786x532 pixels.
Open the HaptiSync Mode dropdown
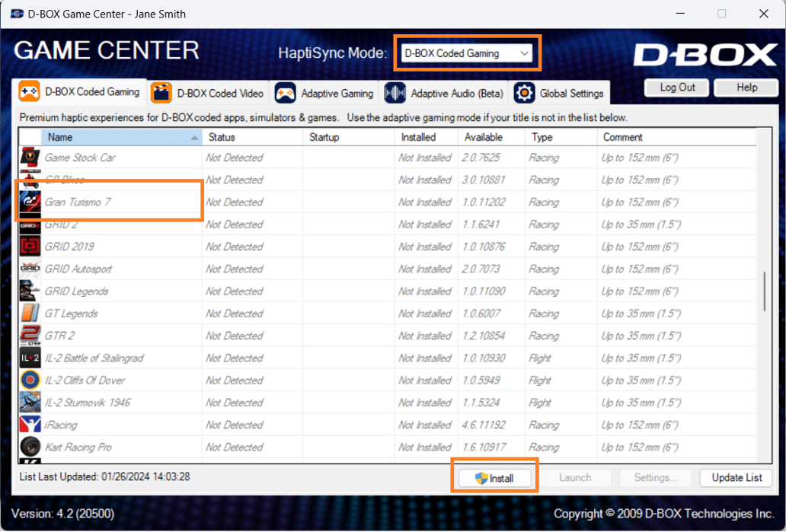467,53
